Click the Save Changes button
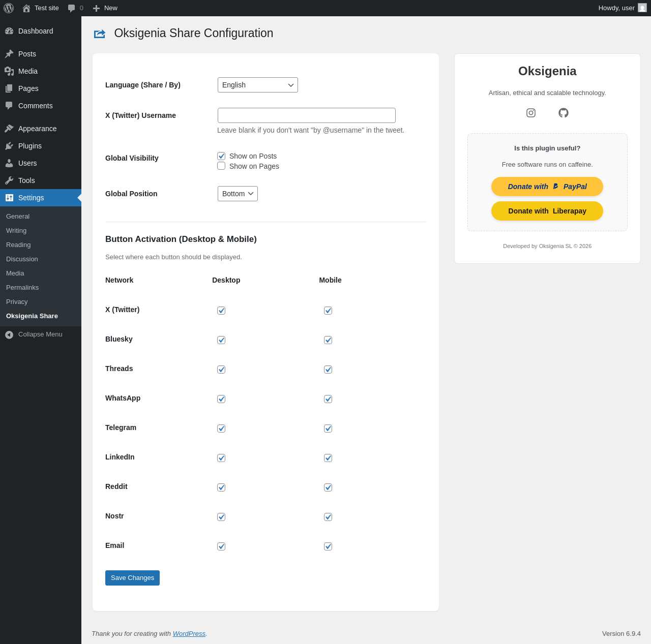This screenshot has width=651, height=644. pos(132,578)
